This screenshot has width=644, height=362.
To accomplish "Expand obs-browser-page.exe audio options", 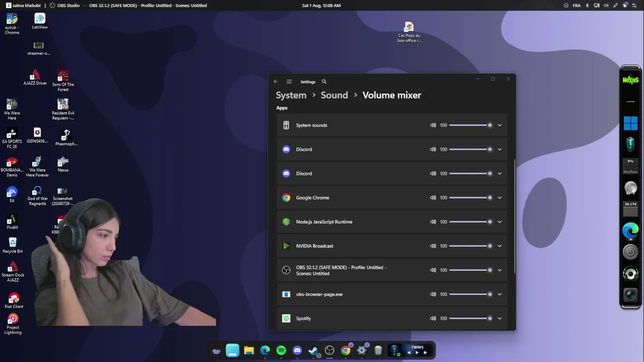I will 500,294.
